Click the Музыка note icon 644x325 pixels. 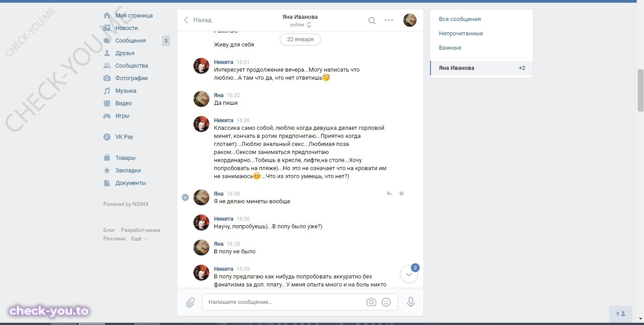point(107,90)
